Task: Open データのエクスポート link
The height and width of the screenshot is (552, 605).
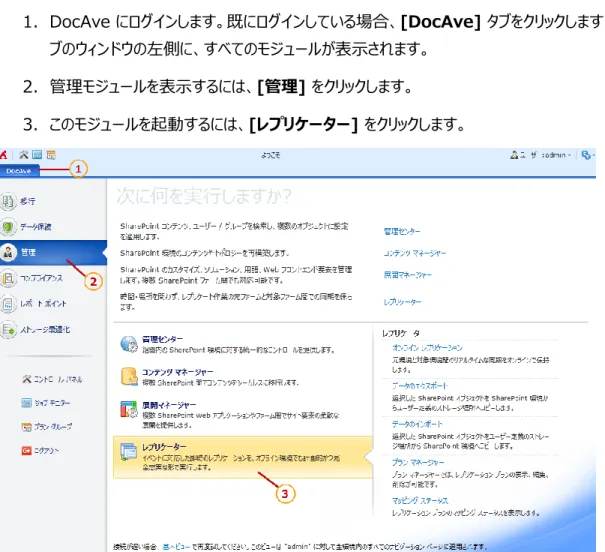Action: (x=419, y=386)
